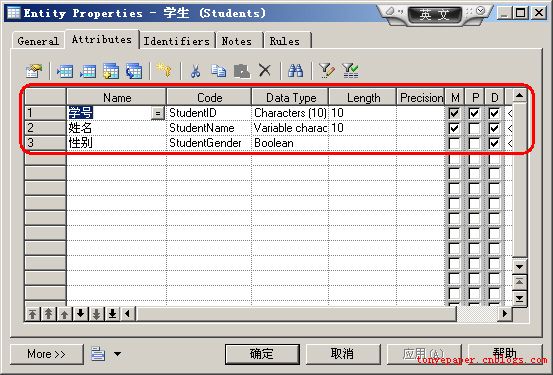
Task: Click the Code column header
Action: (x=209, y=97)
